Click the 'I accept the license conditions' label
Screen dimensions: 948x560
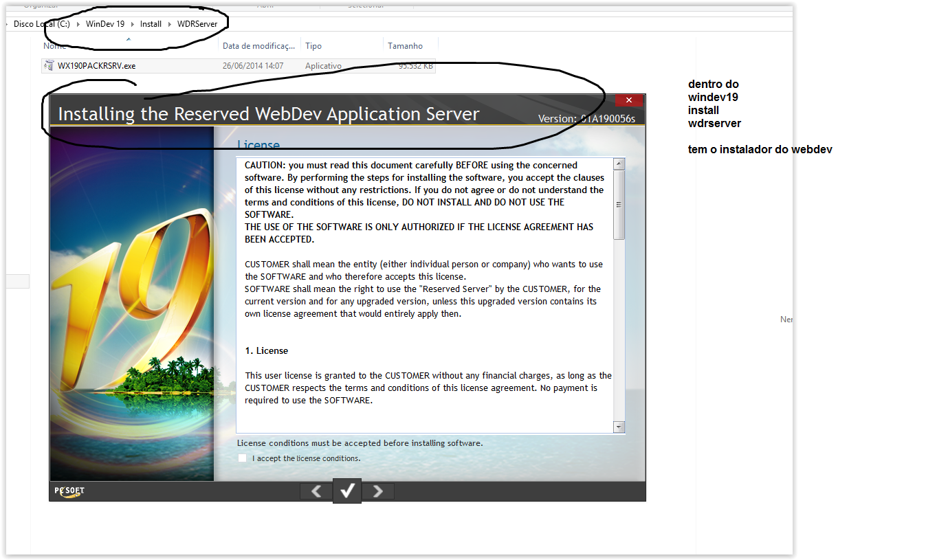click(306, 458)
